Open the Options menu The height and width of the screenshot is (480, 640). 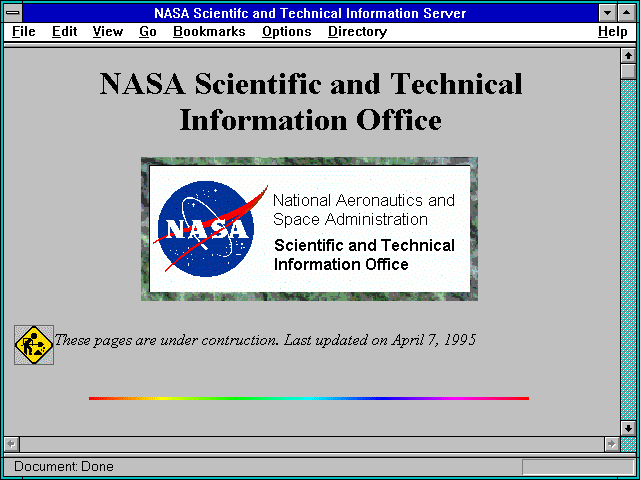(287, 31)
